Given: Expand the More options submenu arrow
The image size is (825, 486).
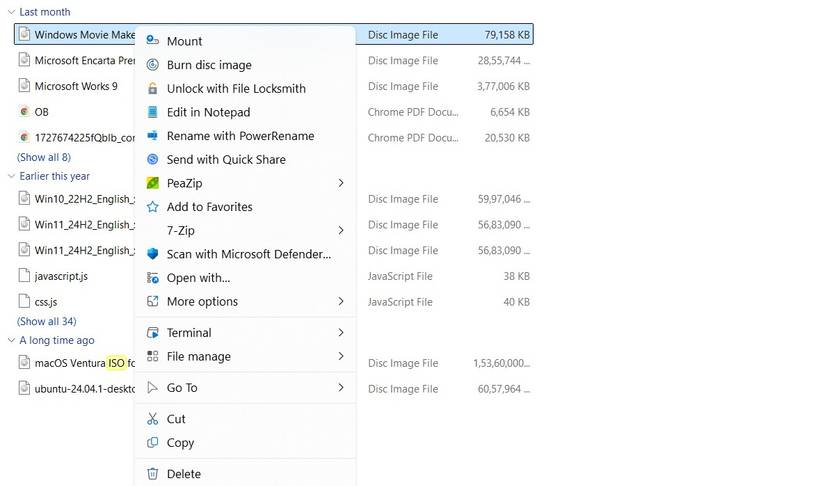Looking at the screenshot, I should 341,302.
